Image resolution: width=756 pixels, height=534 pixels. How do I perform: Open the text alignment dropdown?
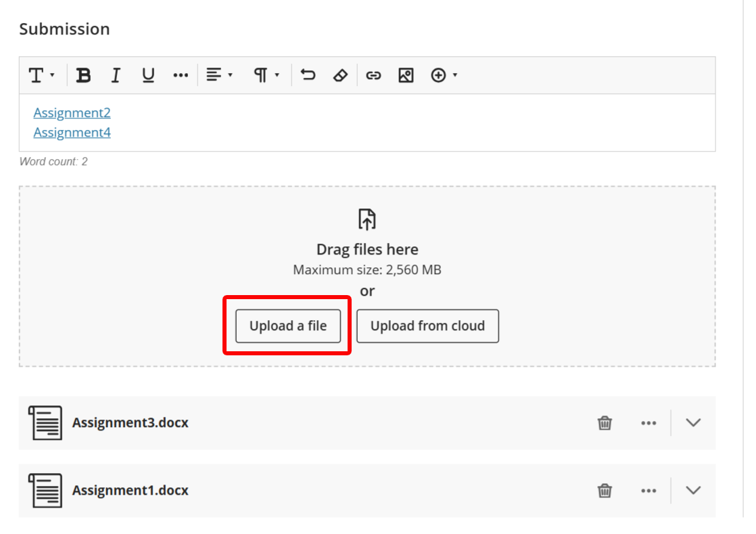click(219, 75)
